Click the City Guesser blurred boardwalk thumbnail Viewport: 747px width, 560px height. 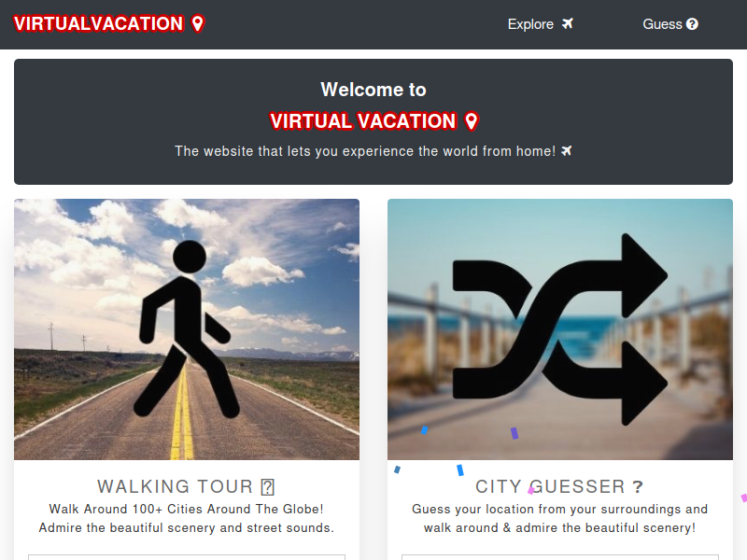click(559, 329)
